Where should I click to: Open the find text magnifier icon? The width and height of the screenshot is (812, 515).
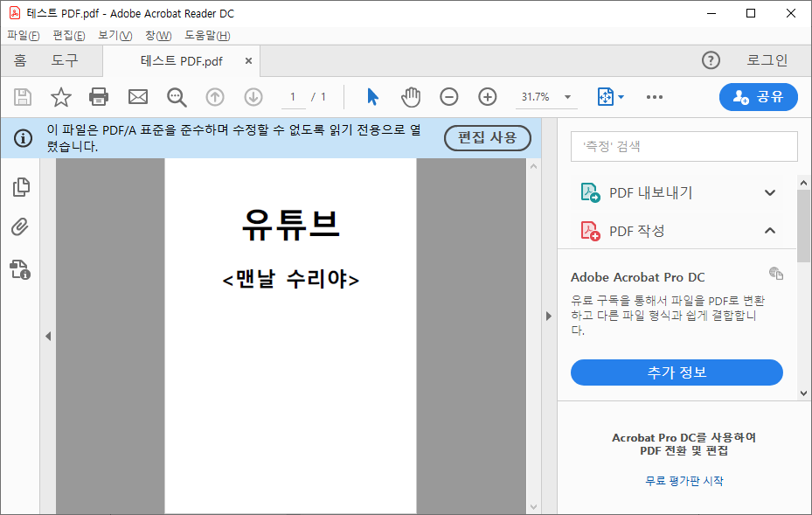(177, 97)
